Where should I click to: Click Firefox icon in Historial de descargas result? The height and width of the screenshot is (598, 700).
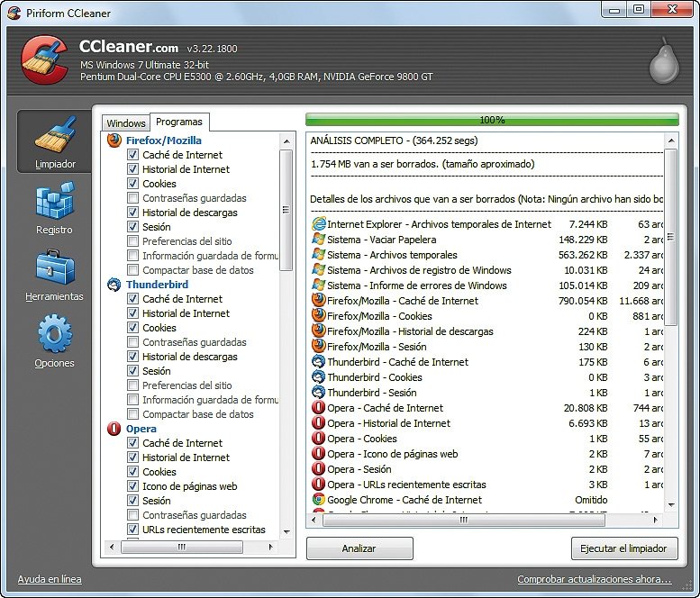(319, 331)
